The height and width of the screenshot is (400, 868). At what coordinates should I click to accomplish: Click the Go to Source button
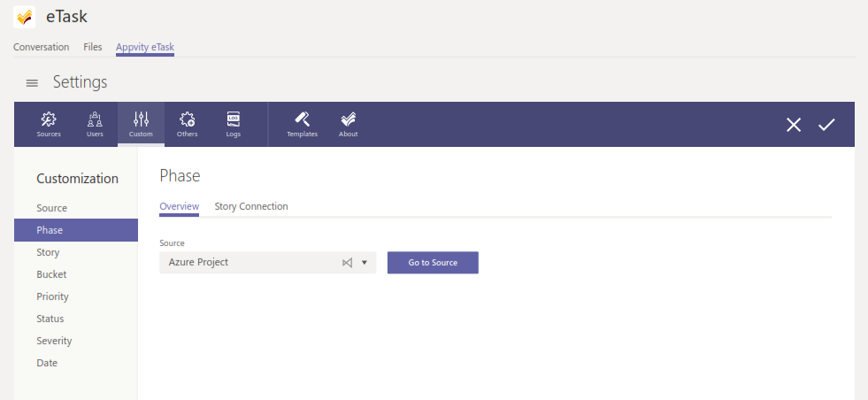tap(433, 263)
